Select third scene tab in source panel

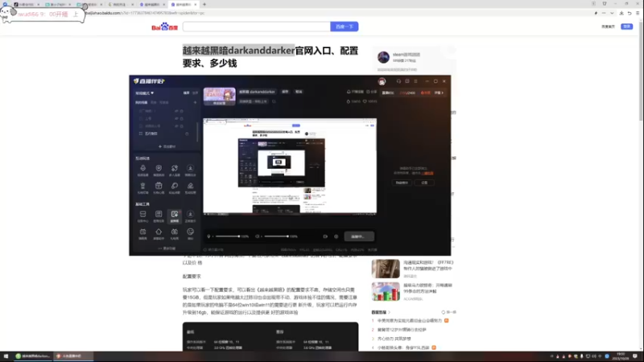(164, 103)
